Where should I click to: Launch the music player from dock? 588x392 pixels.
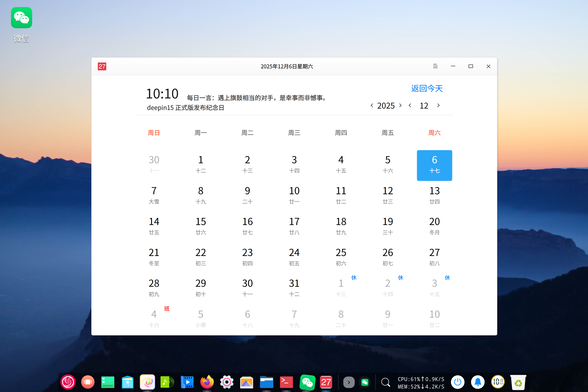click(167, 382)
